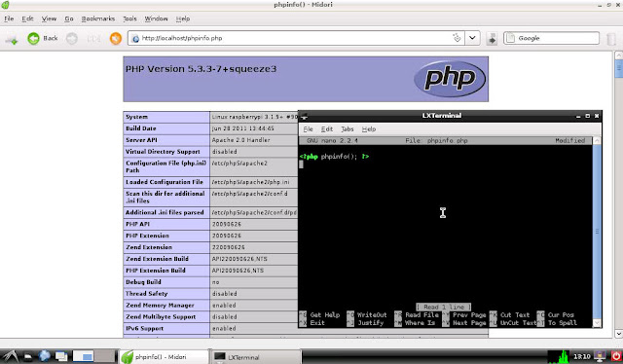Click the PHP logo on the phpinfo page
The image size is (623, 364).
tap(450, 78)
